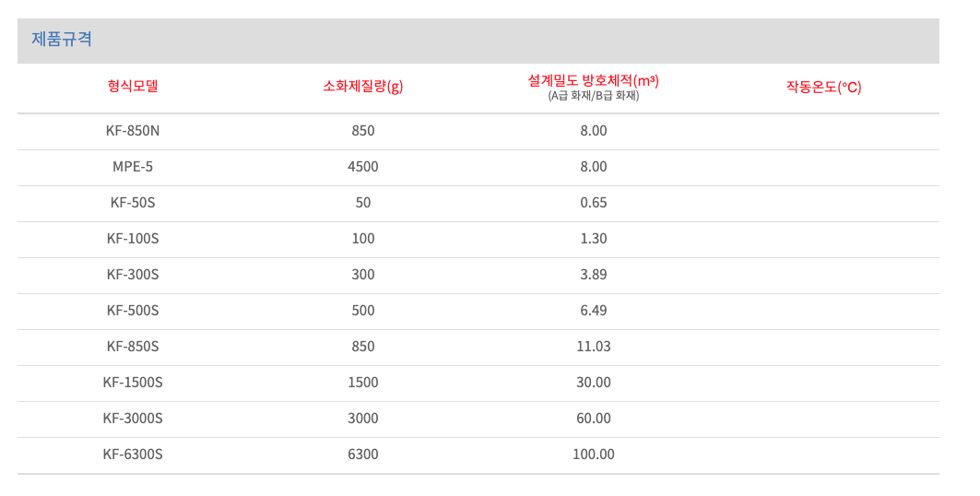Select the KF-850S model cell
Viewport: 980px width, 496px height.
pos(133,347)
